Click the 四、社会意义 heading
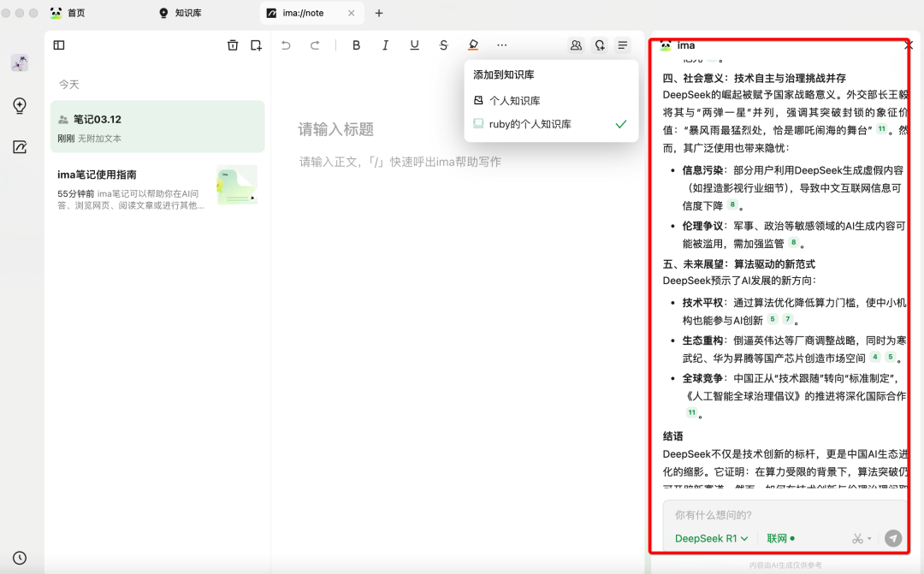 pyautogui.click(x=755, y=79)
